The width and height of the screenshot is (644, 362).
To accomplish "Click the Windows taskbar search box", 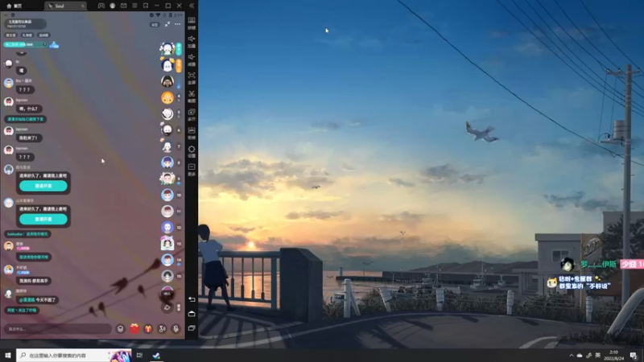I will point(74,356).
